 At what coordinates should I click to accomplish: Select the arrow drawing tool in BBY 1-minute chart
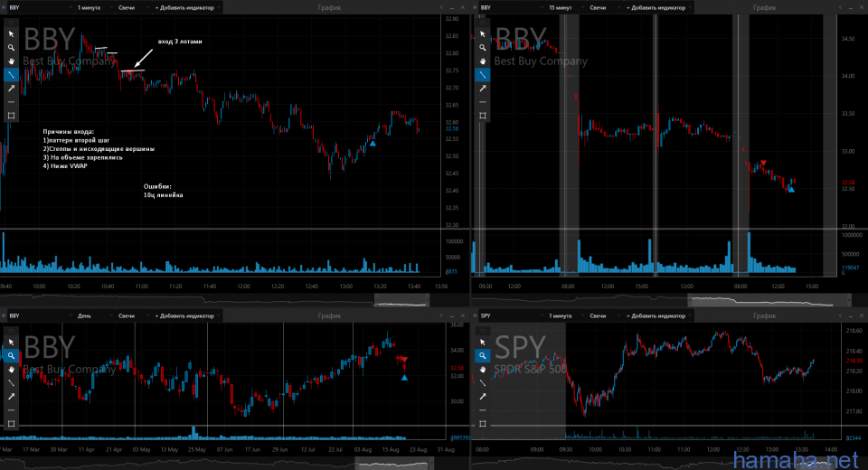pos(11,88)
